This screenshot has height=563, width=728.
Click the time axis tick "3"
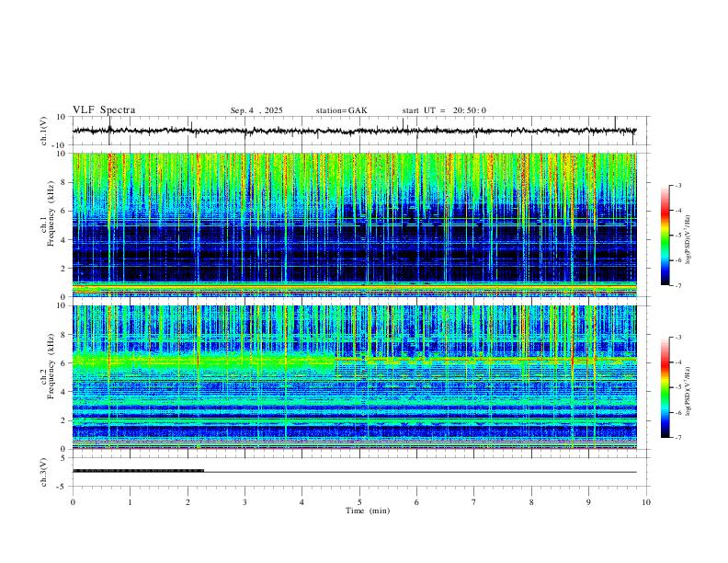[x=245, y=502]
